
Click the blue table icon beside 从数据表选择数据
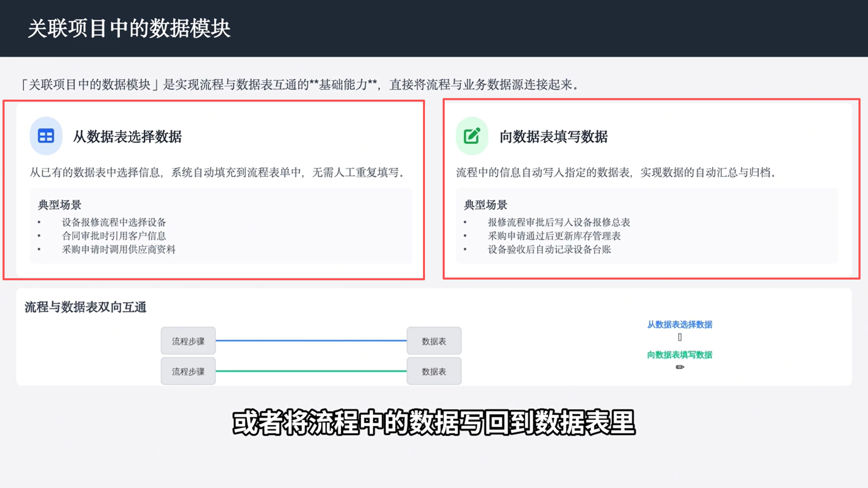point(46,136)
